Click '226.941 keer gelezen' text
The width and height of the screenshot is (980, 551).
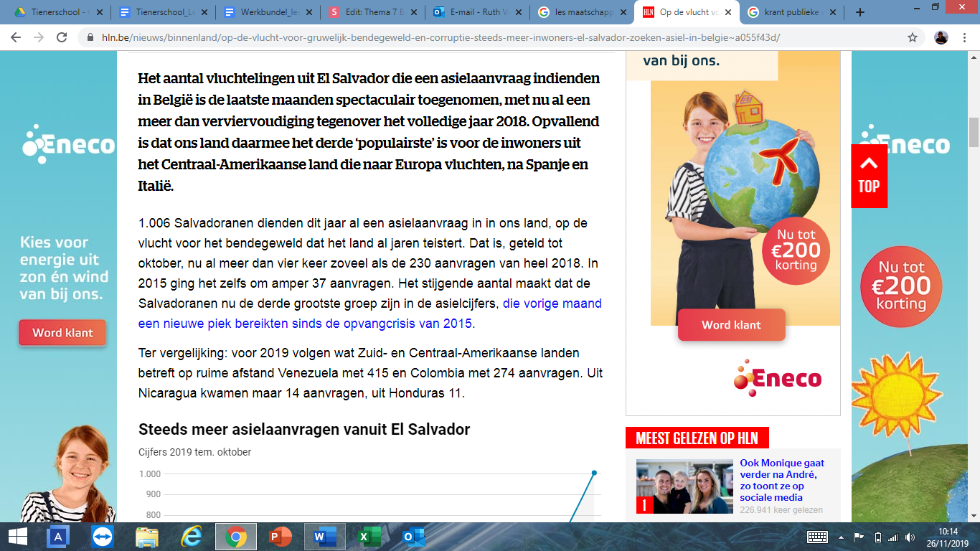(x=781, y=510)
